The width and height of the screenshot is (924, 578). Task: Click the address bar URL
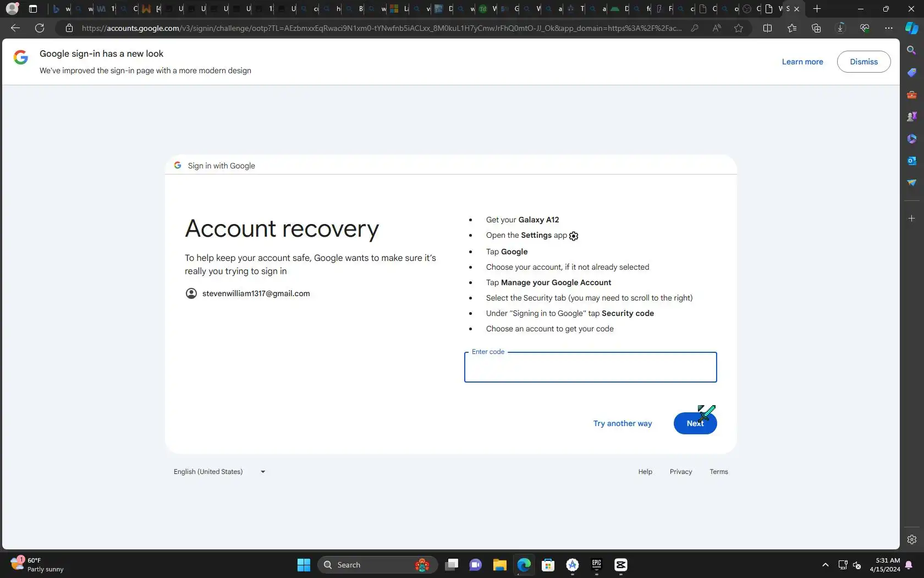coord(382,28)
